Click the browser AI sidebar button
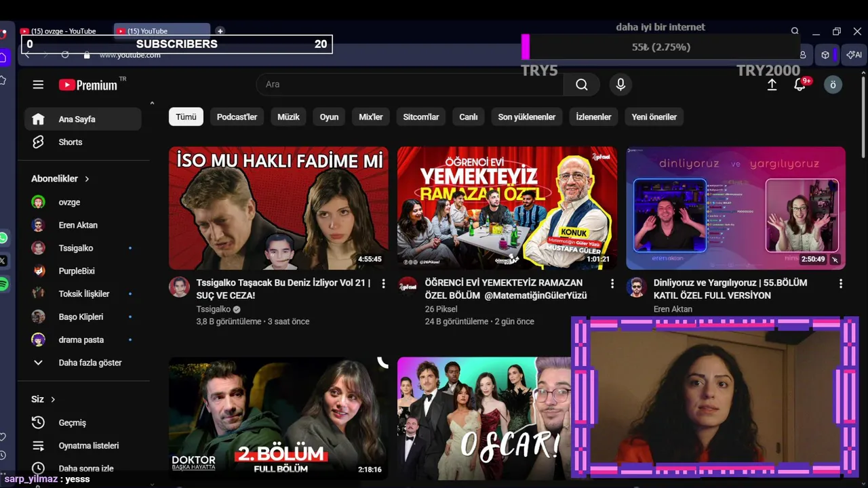The image size is (868, 488). pos(854,55)
